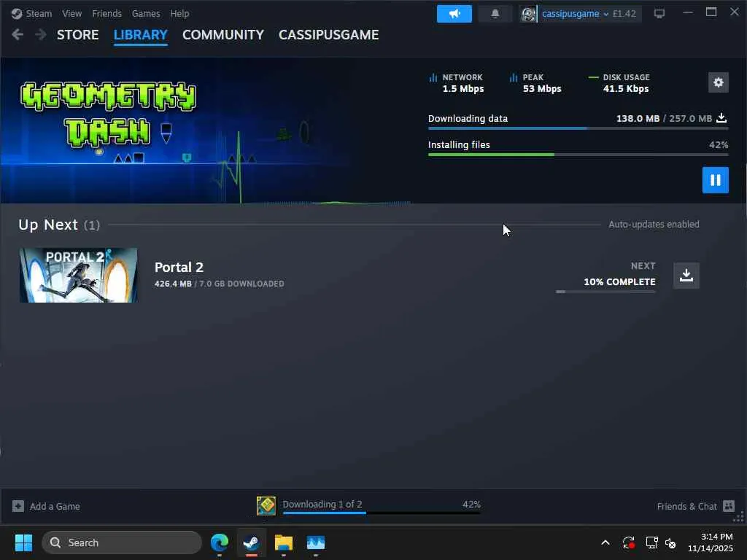
Task: Open the blue photo app in taskbar
Action: click(x=315, y=542)
